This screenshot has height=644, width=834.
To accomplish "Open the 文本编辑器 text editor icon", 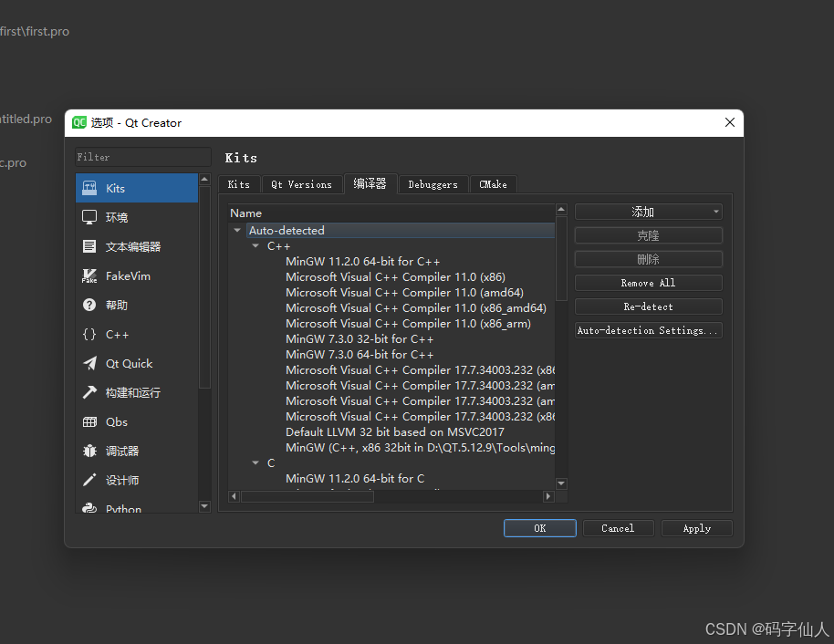I will [89, 246].
